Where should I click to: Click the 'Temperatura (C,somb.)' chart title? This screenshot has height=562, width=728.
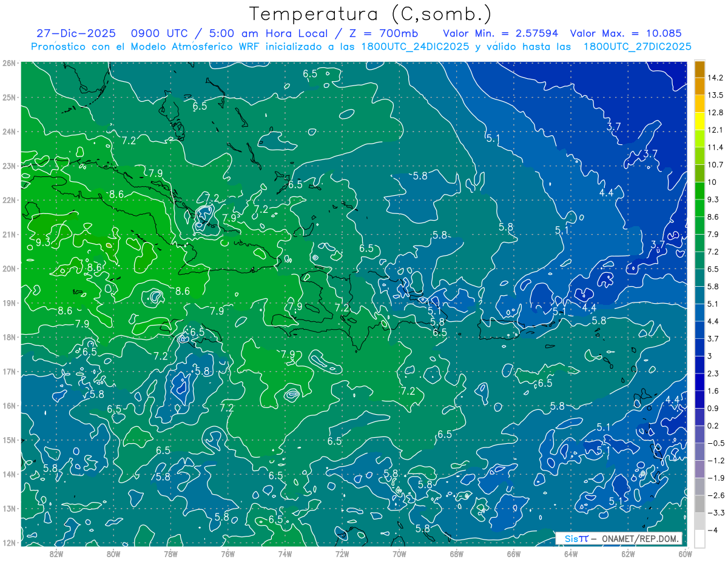click(x=371, y=13)
